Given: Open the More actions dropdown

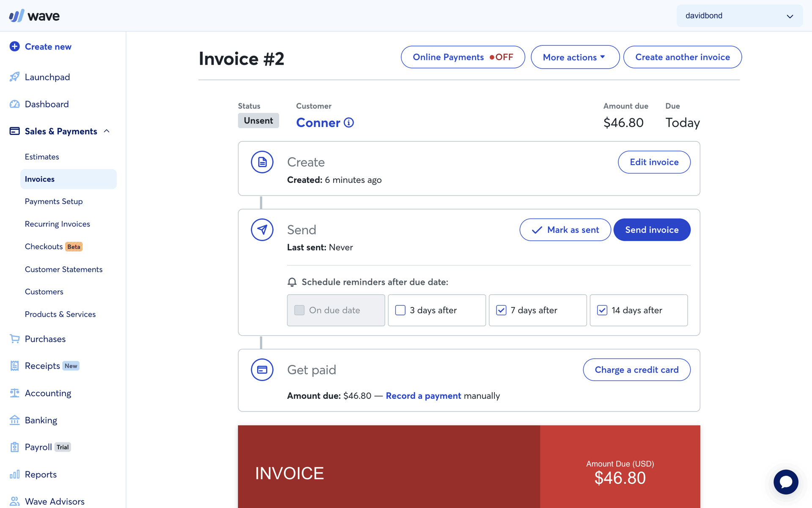Looking at the screenshot, I should [575, 57].
